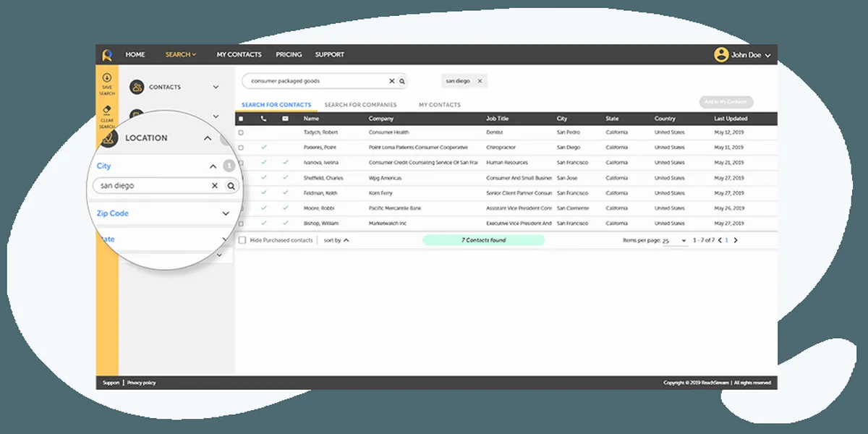Click the Name column header

(x=311, y=119)
